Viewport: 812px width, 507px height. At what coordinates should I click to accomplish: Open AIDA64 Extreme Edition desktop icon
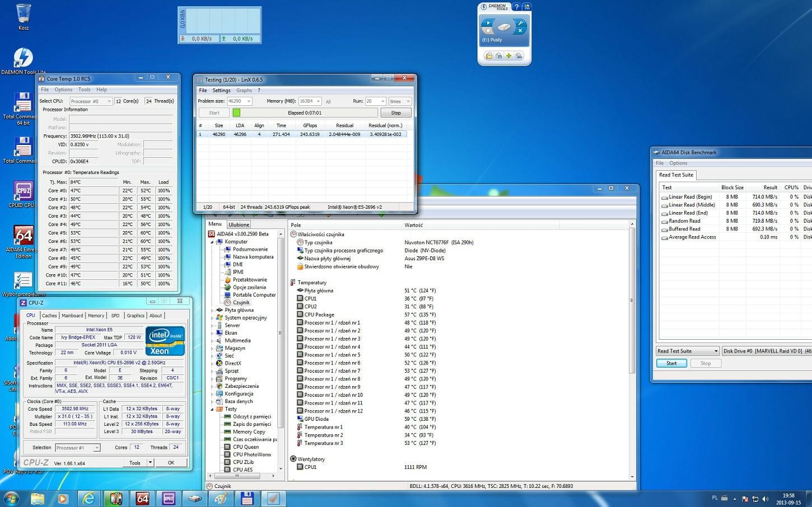23,242
